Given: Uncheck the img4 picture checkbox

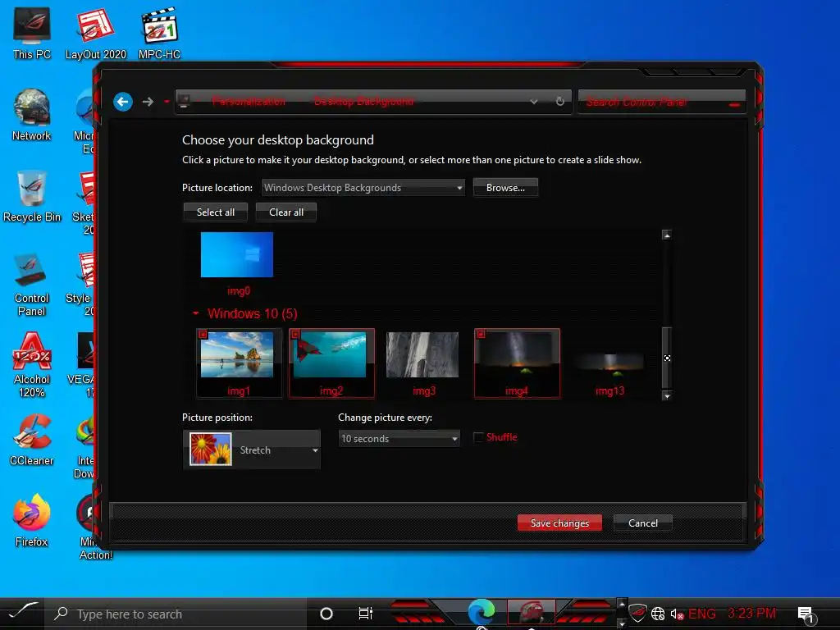Looking at the screenshot, I should pos(481,335).
